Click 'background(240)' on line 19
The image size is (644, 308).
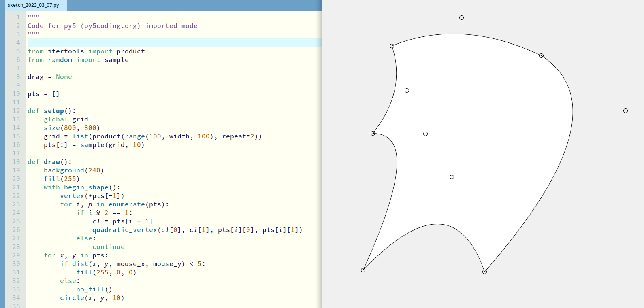74,170
